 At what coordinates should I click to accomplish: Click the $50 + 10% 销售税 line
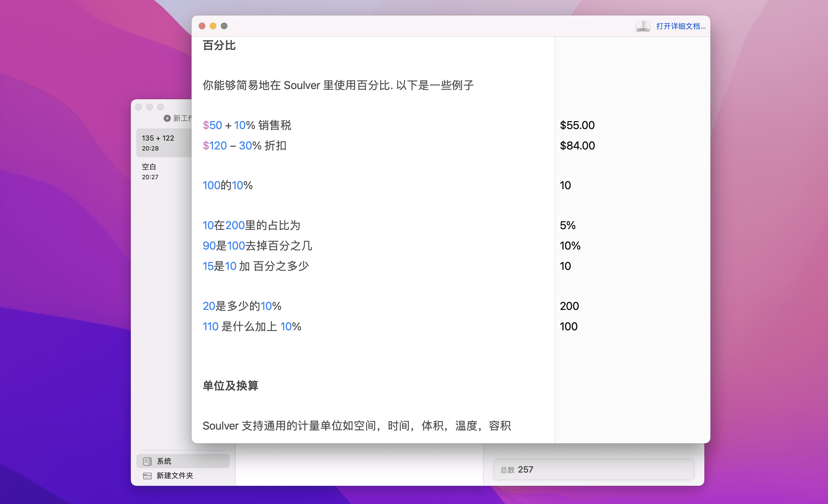coord(247,125)
